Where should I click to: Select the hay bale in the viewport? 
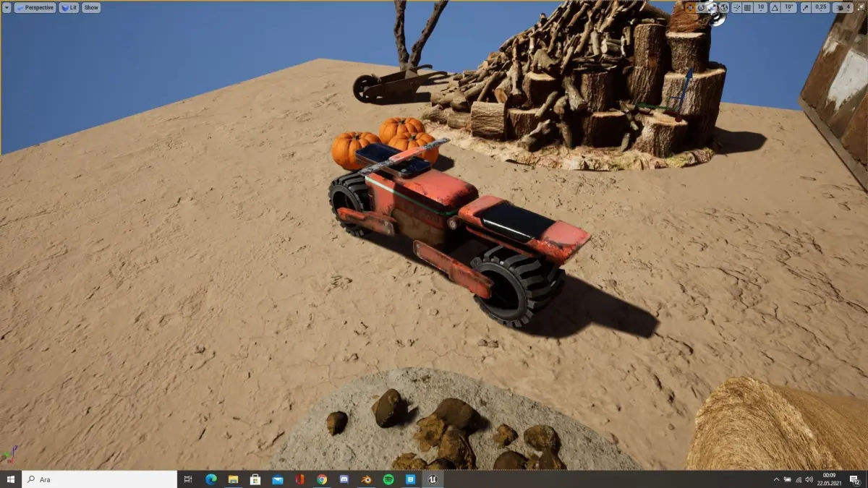click(x=778, y=427)
